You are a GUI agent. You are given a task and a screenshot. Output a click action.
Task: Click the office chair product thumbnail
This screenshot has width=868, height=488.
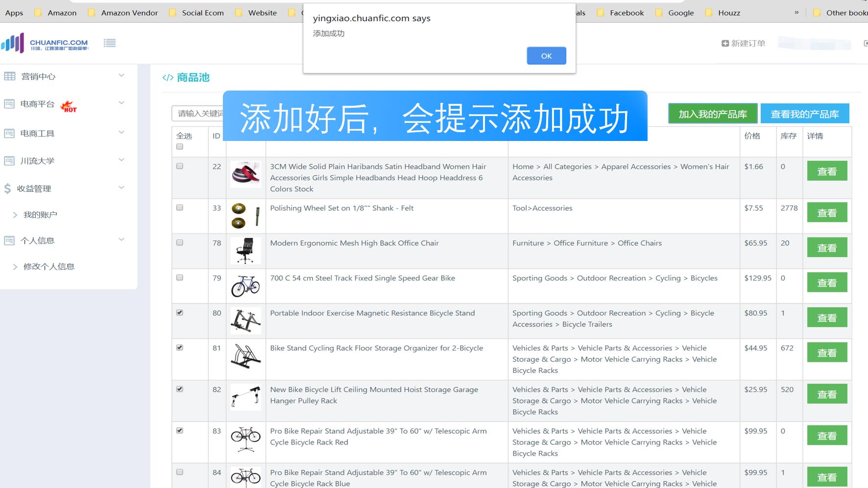tap(245, 251)
